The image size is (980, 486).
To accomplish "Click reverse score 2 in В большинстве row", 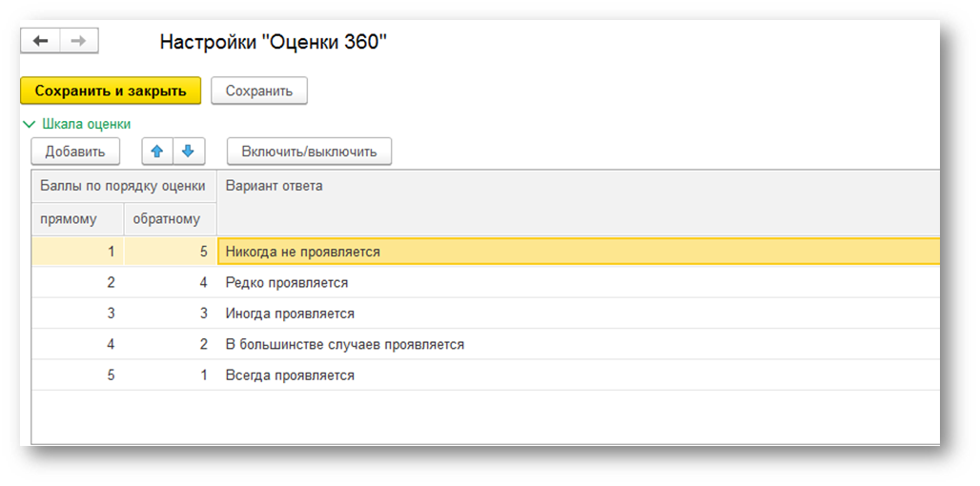I will point(170,344).
